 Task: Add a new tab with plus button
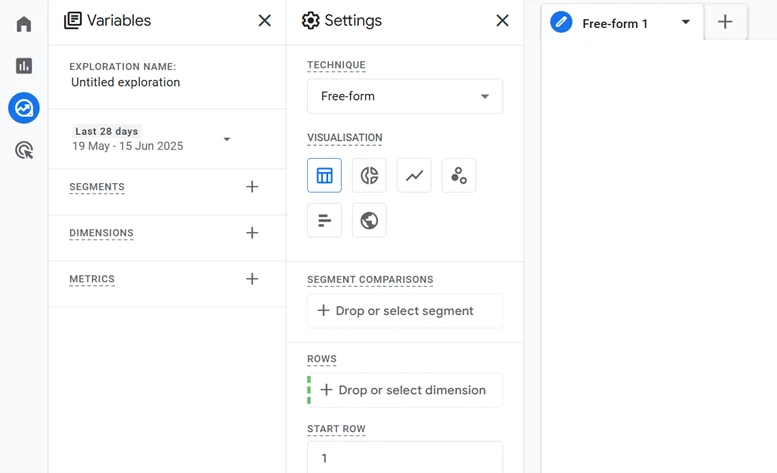click(x=725, y=22)
